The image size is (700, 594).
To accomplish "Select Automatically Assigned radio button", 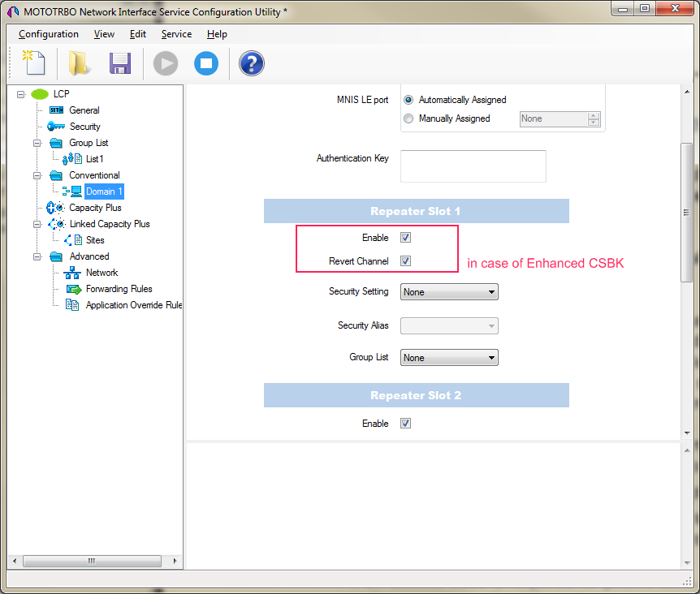I will pyautogui.click(x=408, y=100).
